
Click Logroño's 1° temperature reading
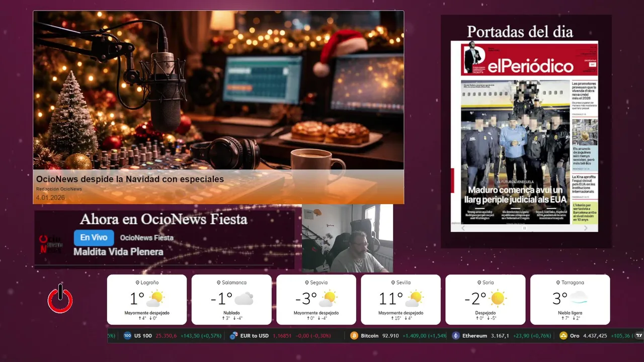click(x=137, y=299)
